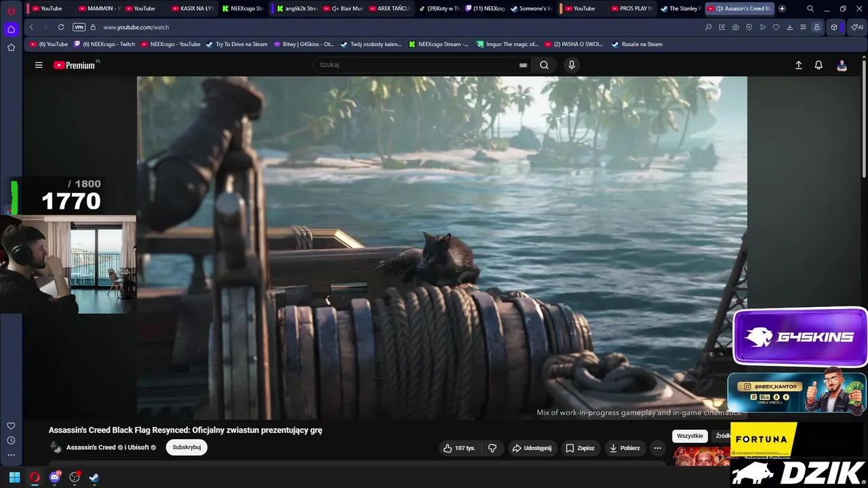
Task: Add page to pinboards with toolbar heart
Action: pyautogui.click(x=776, y=27)
